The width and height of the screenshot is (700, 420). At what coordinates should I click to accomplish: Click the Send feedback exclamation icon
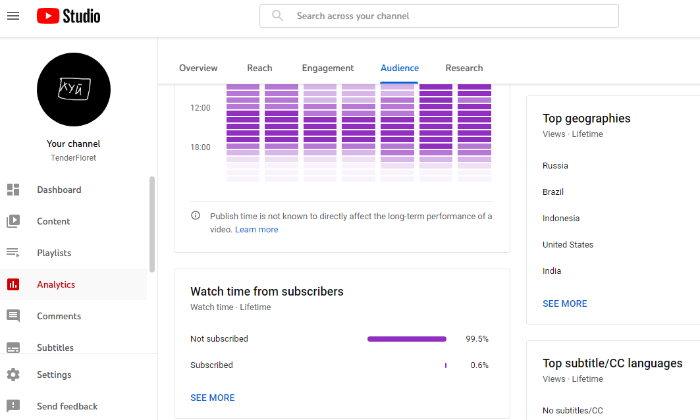pos(13,406)
